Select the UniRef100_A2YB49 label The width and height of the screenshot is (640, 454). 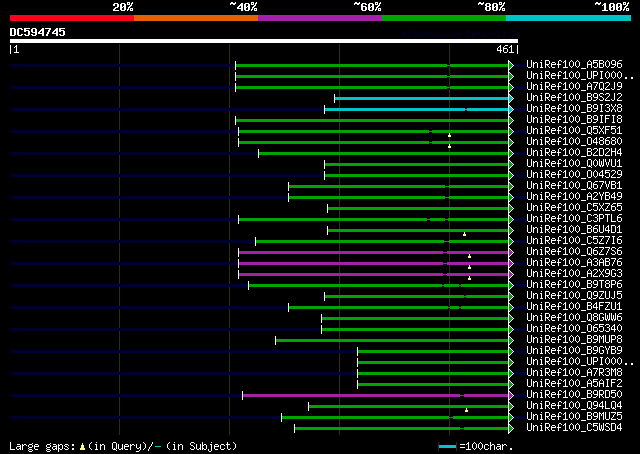pyautogui.click(x=574, y=197)
